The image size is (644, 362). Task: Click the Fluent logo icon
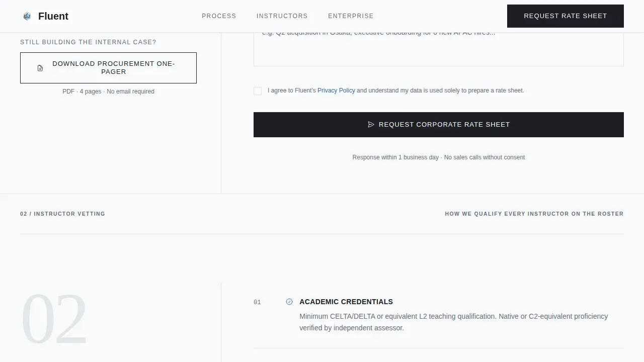coord(27,16)
